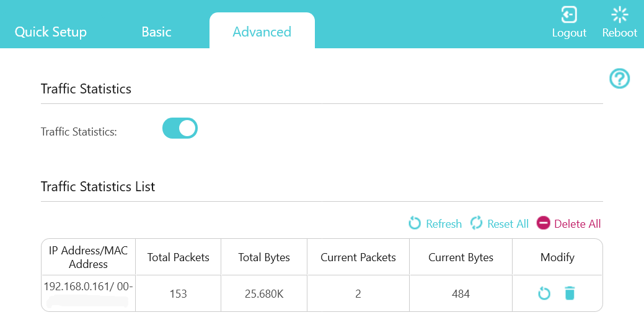Image resolution: width=644 pixels, height=315 pixels.
Task: Click the Total Bytes column header
Action: pos(264,257)
